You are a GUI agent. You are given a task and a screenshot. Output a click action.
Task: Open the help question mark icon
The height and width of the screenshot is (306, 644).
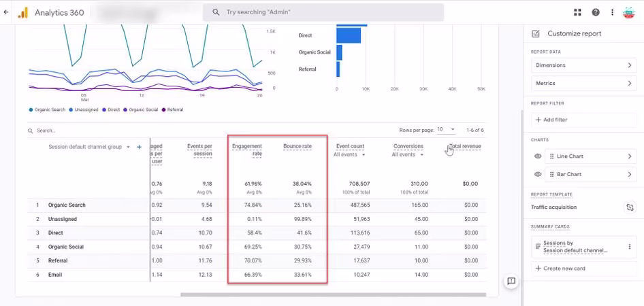click(x=596, y=12)
